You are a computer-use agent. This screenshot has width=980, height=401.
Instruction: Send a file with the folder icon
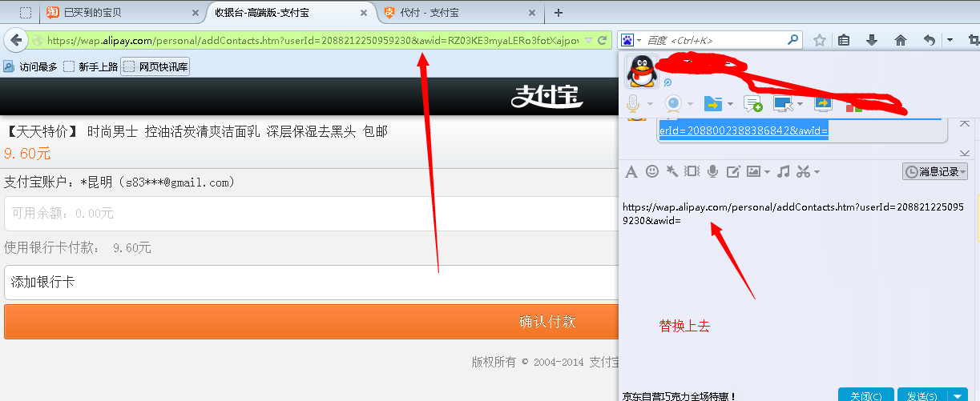tap(713, 103)
